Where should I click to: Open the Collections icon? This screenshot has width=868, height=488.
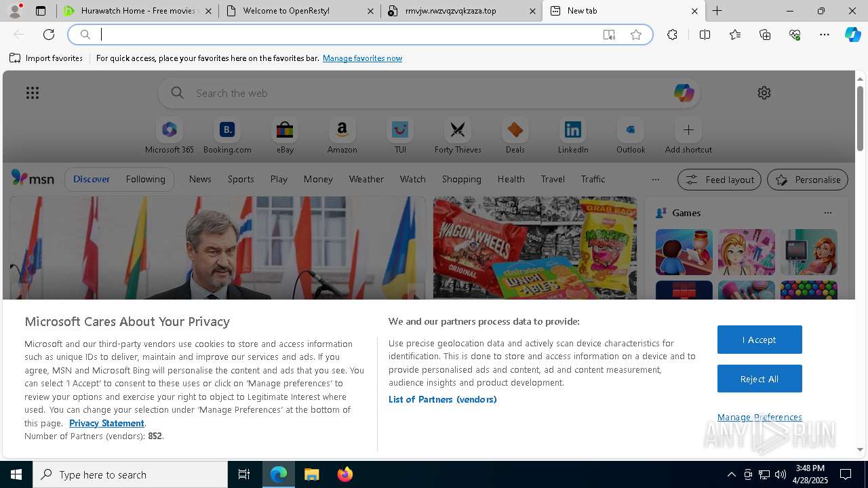(765, 35)
